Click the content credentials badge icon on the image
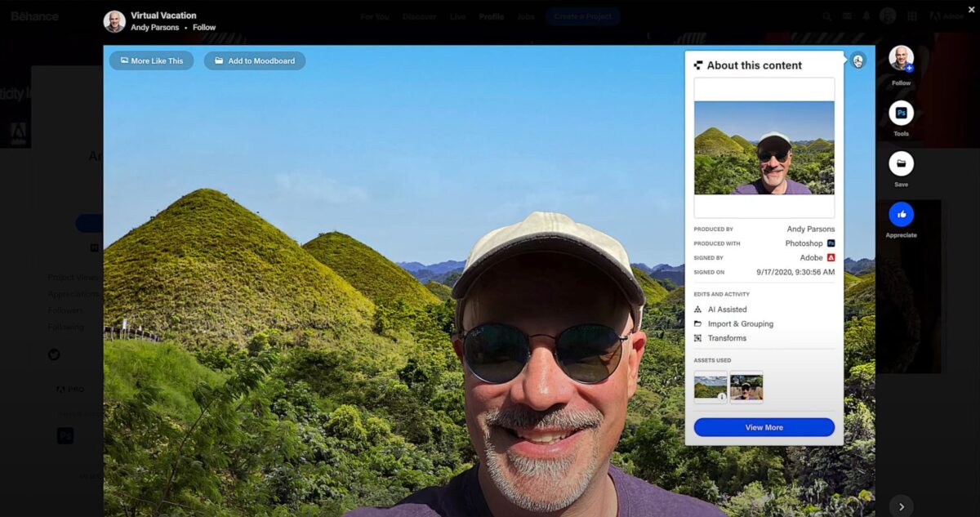 click(x=857, y=60)
